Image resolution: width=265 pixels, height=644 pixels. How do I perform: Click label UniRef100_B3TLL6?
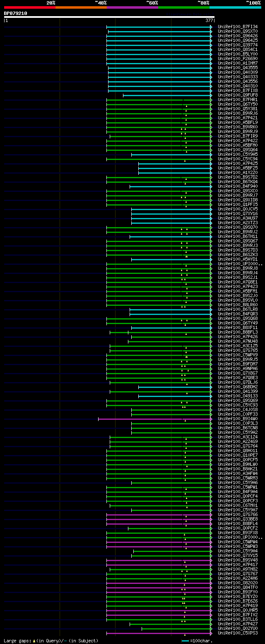(238, 620)
